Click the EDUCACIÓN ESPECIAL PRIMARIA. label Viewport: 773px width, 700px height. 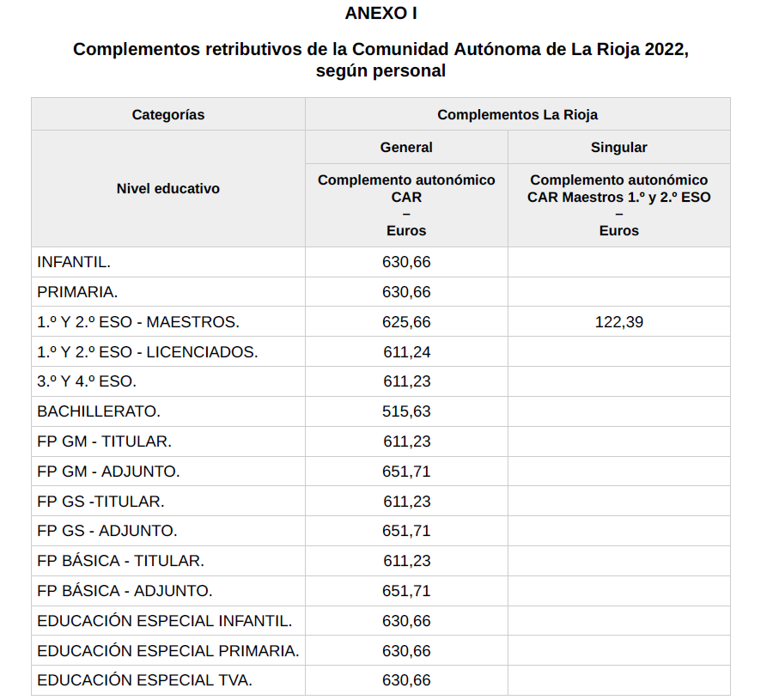point(168,651)
